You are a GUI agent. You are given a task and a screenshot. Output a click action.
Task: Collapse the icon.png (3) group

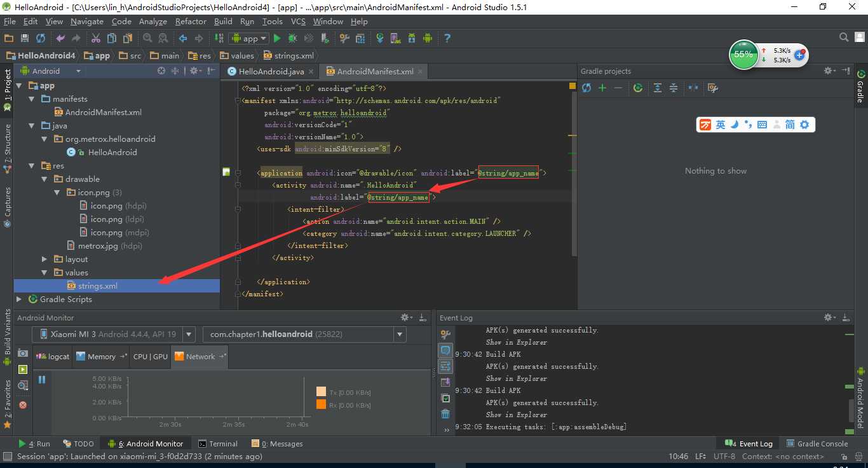click(57, 193)
